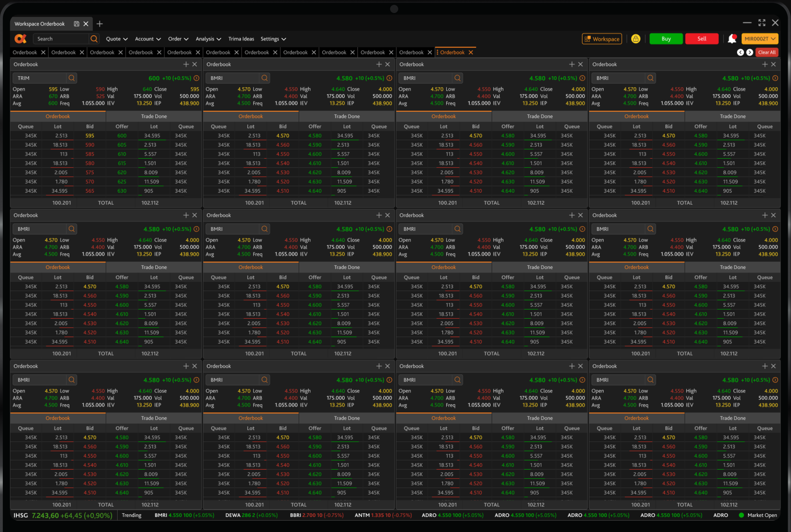
Task: Click the Clear All button
Action: tap(767, 52)
